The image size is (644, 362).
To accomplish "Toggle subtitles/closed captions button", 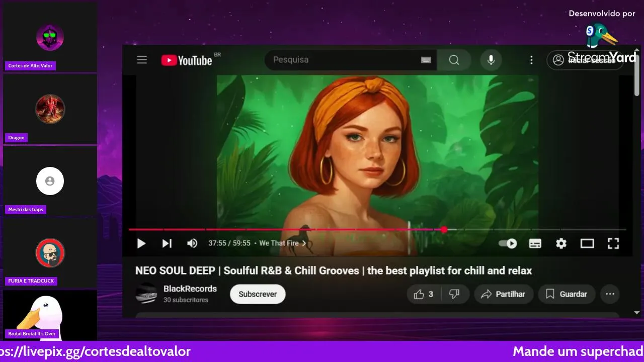I will 535,243.
